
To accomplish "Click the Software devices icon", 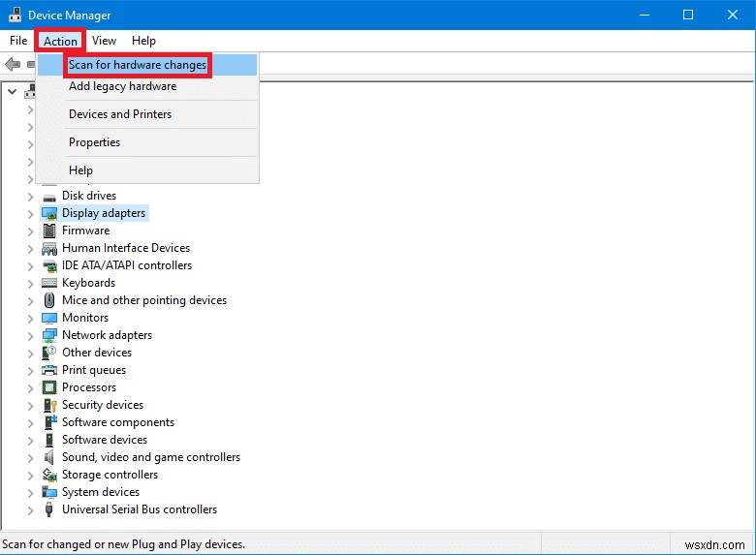I will tap(49, 440).
